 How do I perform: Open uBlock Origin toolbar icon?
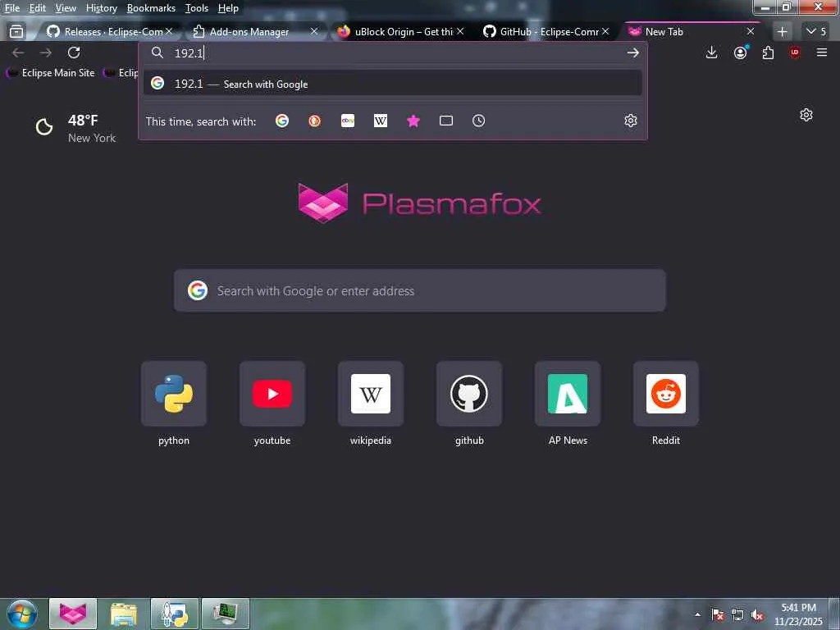pyautogui.click(x=794, y=52)
